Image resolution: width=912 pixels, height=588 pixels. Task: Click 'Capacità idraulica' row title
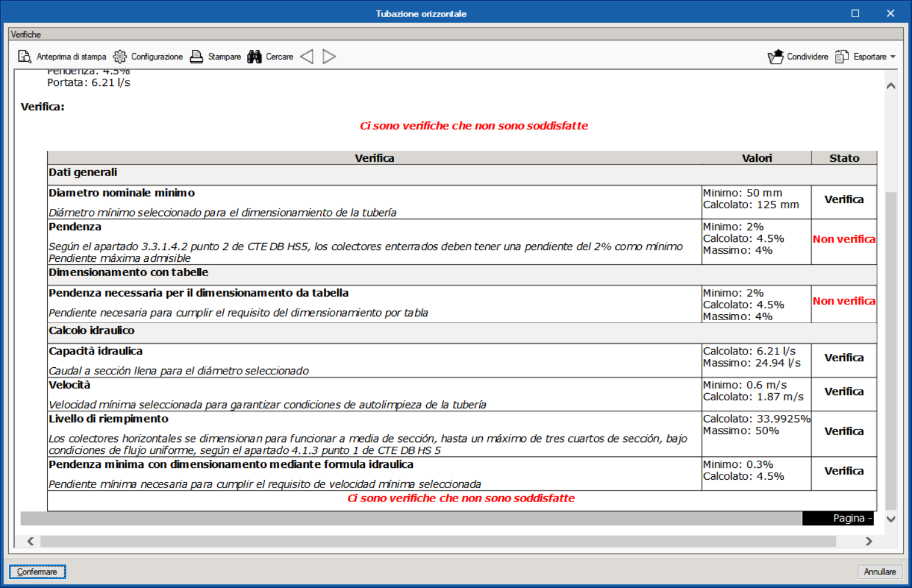coord(95,351)
